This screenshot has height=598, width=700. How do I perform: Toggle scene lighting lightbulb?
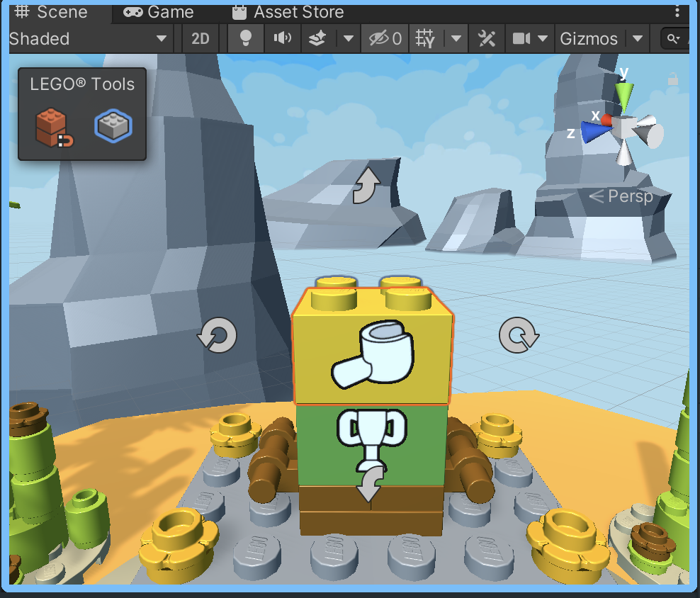pos(246,39)
